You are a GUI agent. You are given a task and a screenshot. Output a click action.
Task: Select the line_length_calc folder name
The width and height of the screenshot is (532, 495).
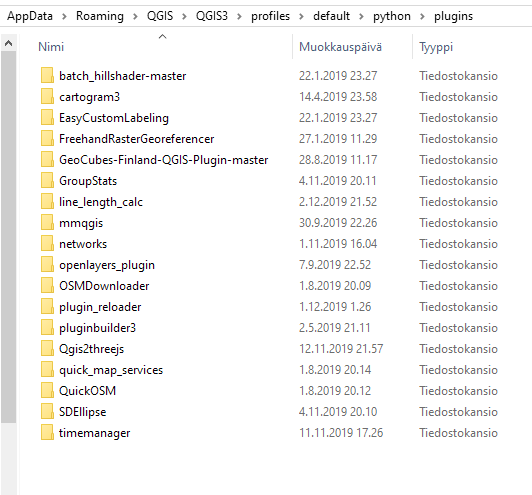tap(101, 202)
